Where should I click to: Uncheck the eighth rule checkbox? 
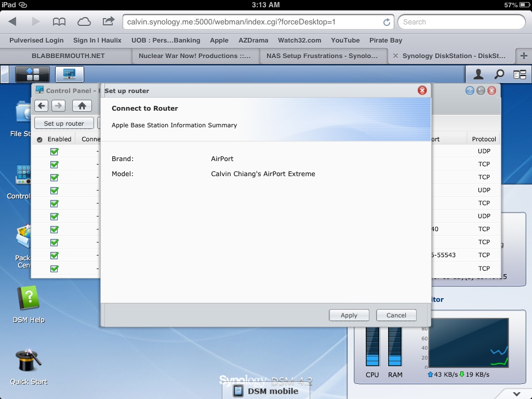click(54, 242)
